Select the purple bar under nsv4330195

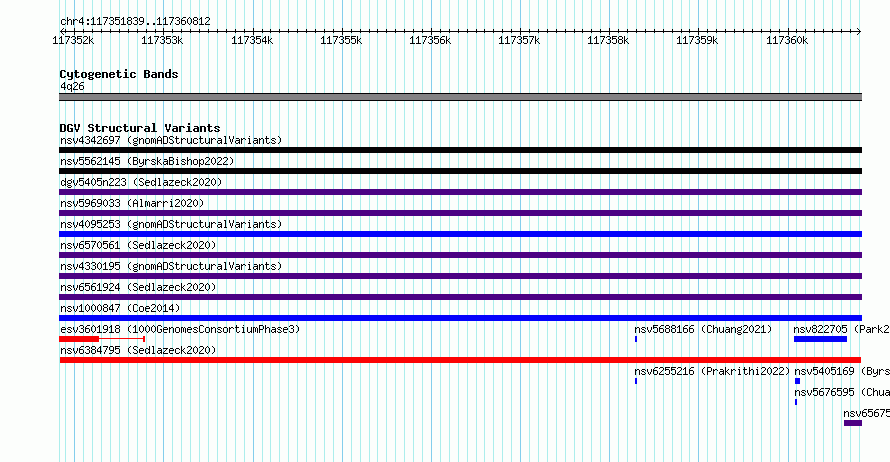460,276
